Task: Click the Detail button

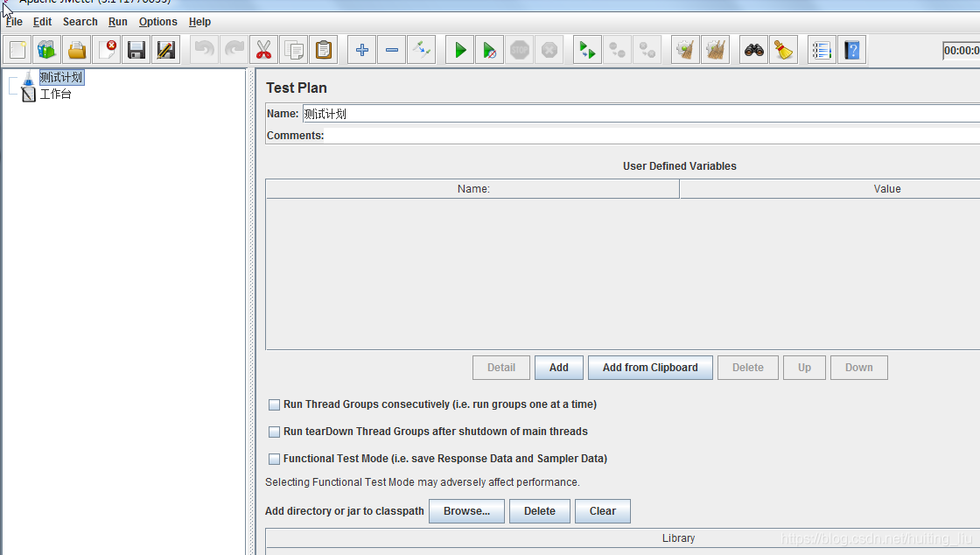Action: point(501,368)
